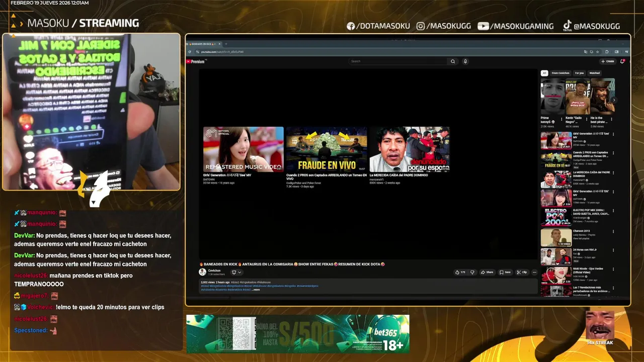Screen dimensions: 644x362
Task: Play FRAUDE EN VIVO end-screen video
Action: tap(327, 149)
